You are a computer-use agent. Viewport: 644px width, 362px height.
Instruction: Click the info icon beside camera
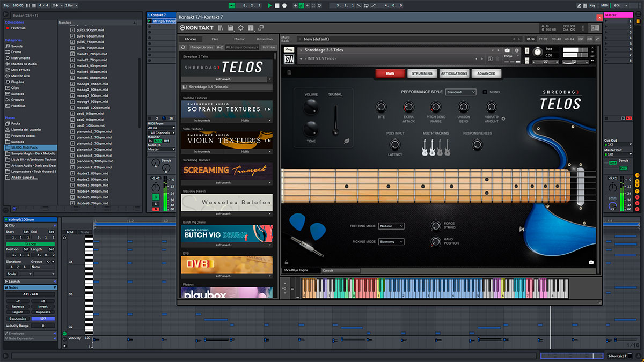tap(516, 50)
